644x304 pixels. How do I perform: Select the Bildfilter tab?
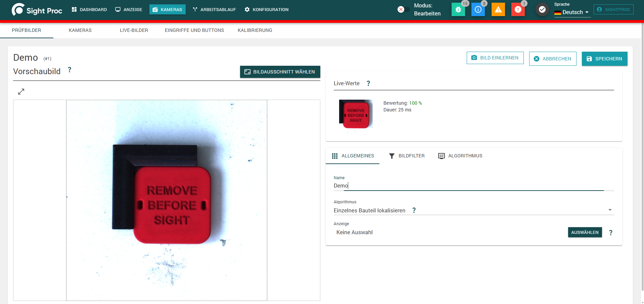point(407,156)
